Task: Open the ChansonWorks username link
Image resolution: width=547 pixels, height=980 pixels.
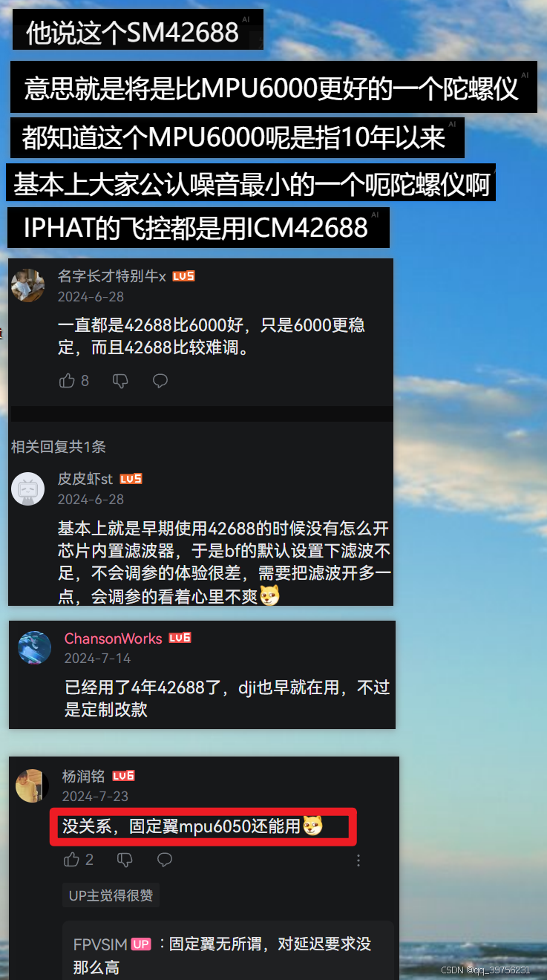Action: point(113,638)
